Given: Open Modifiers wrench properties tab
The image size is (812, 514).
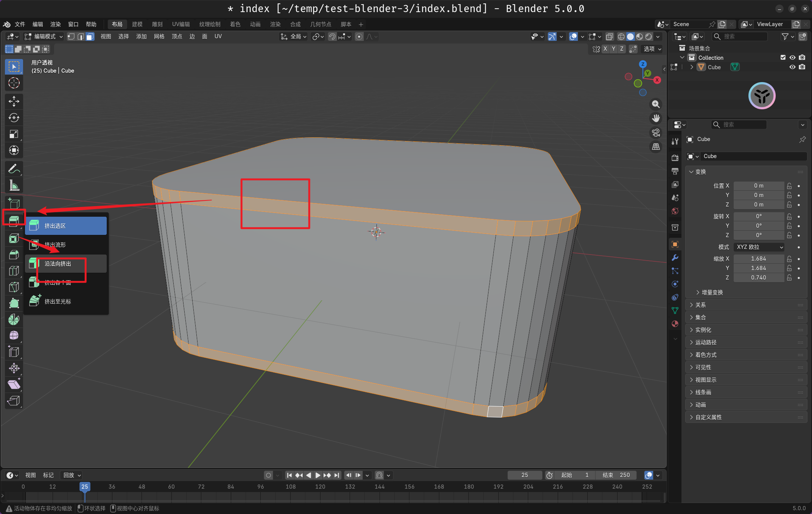Looking at the screenshot, I should 675,258.
